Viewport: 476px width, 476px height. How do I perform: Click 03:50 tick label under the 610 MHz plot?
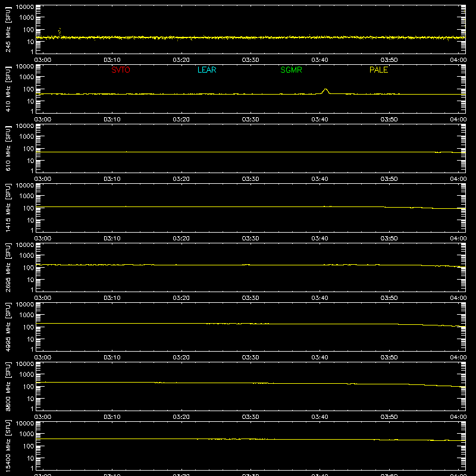click(389, 179)
